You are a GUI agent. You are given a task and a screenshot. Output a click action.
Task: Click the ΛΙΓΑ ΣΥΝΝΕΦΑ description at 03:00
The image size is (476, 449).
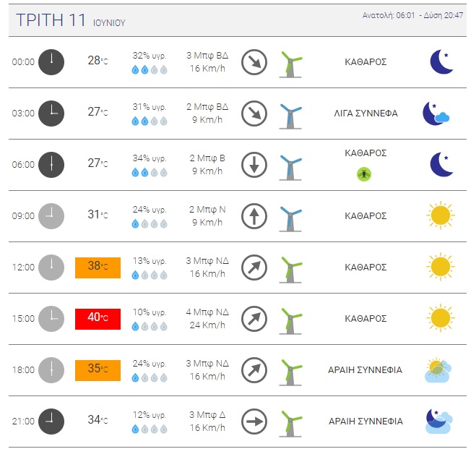point(365,114)
